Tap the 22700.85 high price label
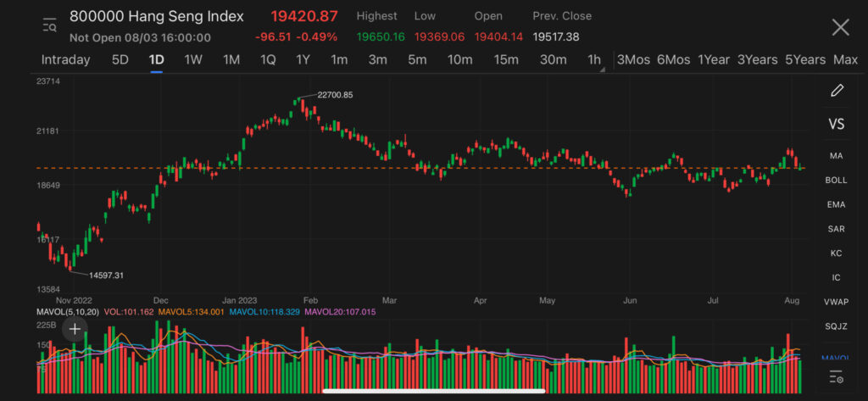Viewport: 868px width, 401px height. click(335, 95)
